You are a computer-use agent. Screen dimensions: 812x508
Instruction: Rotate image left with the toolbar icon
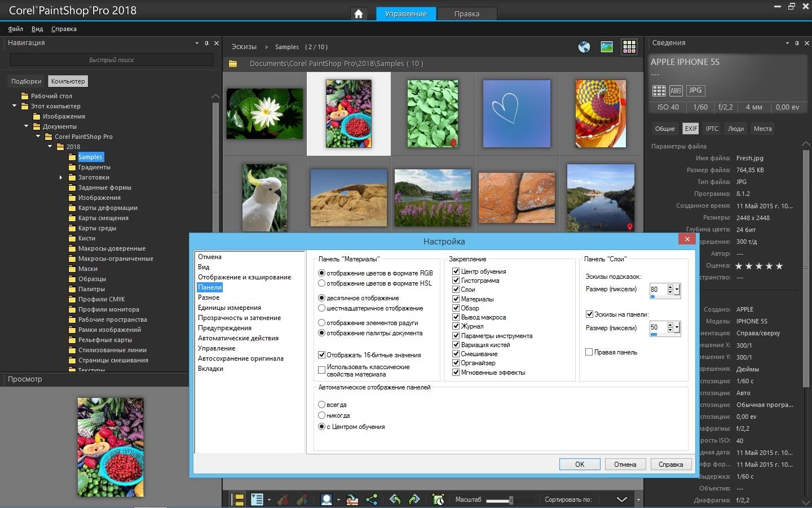tap(395, 500)
